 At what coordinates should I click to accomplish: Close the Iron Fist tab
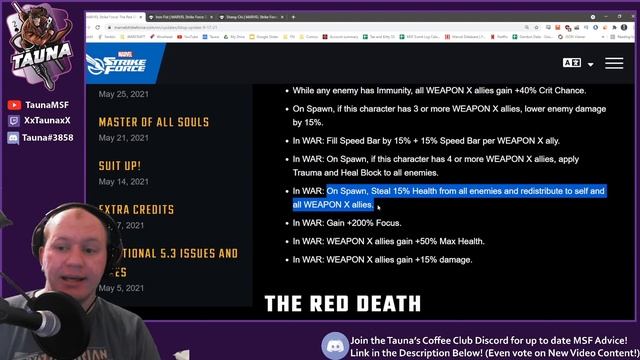point(211,17)
